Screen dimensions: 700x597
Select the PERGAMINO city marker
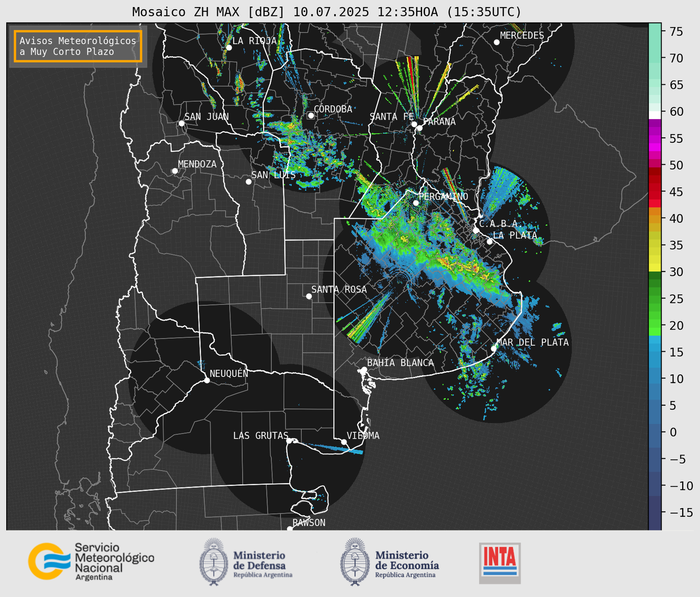[416, 203]
